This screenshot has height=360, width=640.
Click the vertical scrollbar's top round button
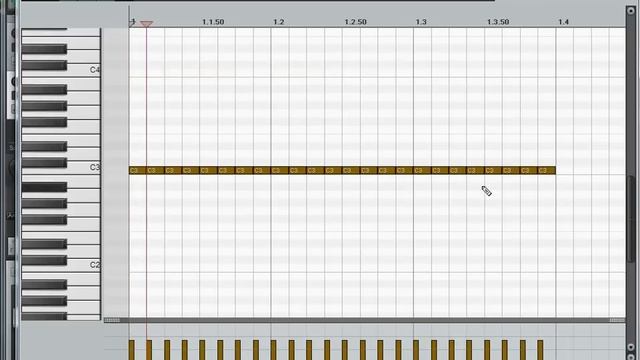[631, 11]
